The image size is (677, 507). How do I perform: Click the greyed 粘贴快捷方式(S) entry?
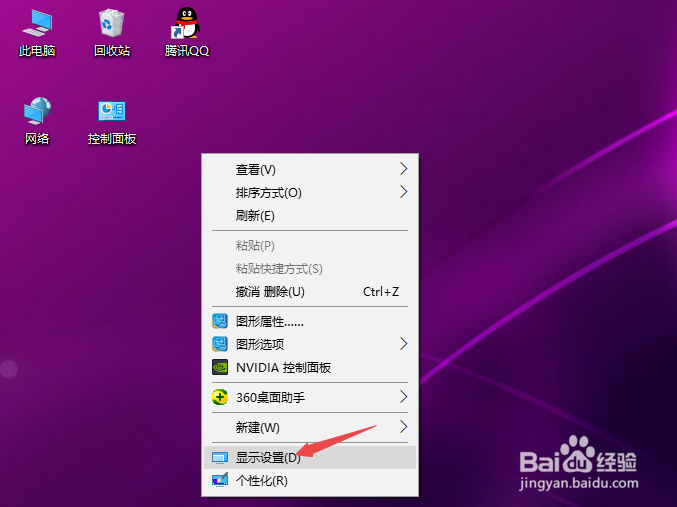click(310, 268)
